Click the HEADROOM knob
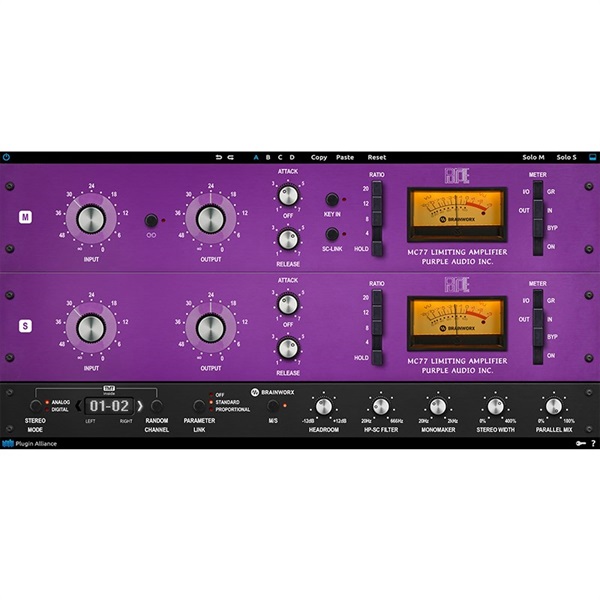600x600 pixels. tap(324, 406)
